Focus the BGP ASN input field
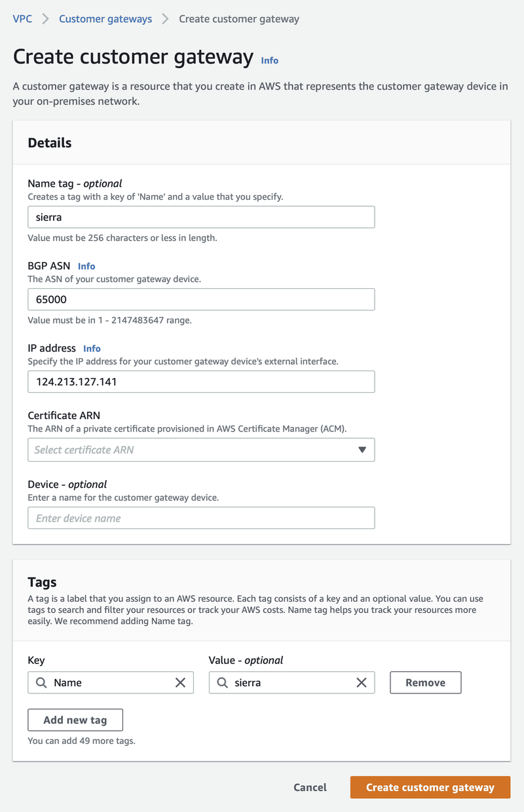 (x=201, y=299)
